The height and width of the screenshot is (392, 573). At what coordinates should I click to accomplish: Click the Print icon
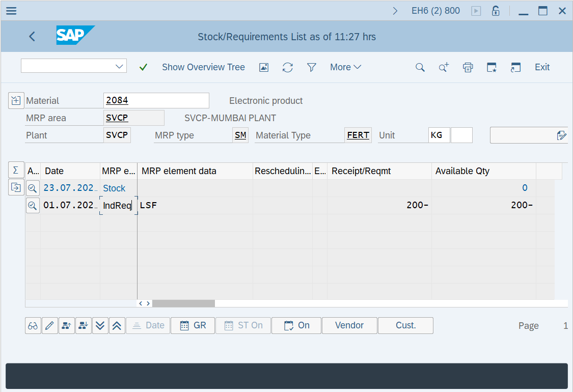(x=468, y=67)
